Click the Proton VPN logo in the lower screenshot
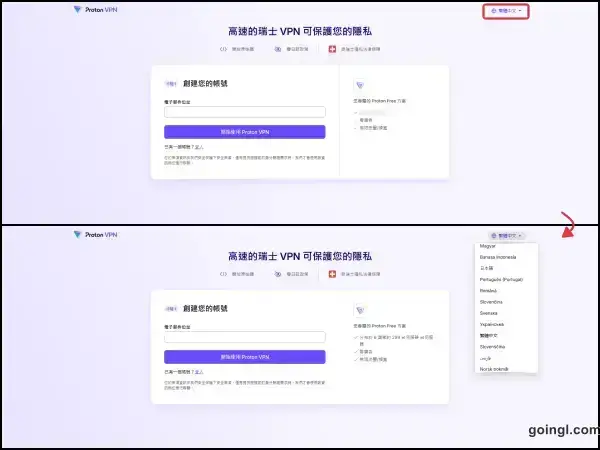This screenshot has height=450, width=600. click(96, 235)
